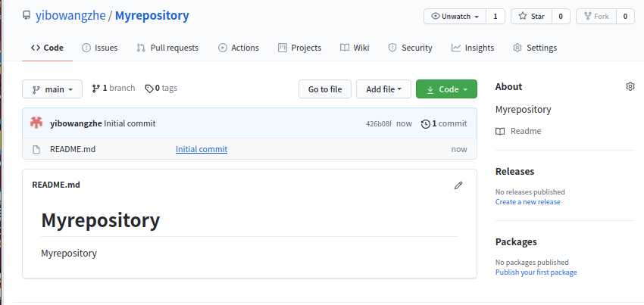Click the No packages published text

coord(532,263)
